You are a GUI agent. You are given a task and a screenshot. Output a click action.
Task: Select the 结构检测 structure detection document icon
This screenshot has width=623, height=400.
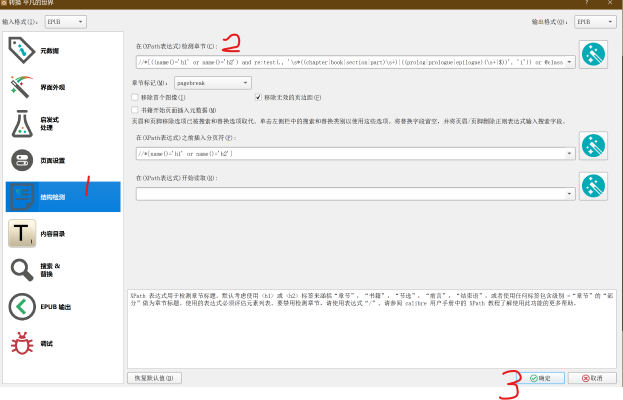coord(22,197)
